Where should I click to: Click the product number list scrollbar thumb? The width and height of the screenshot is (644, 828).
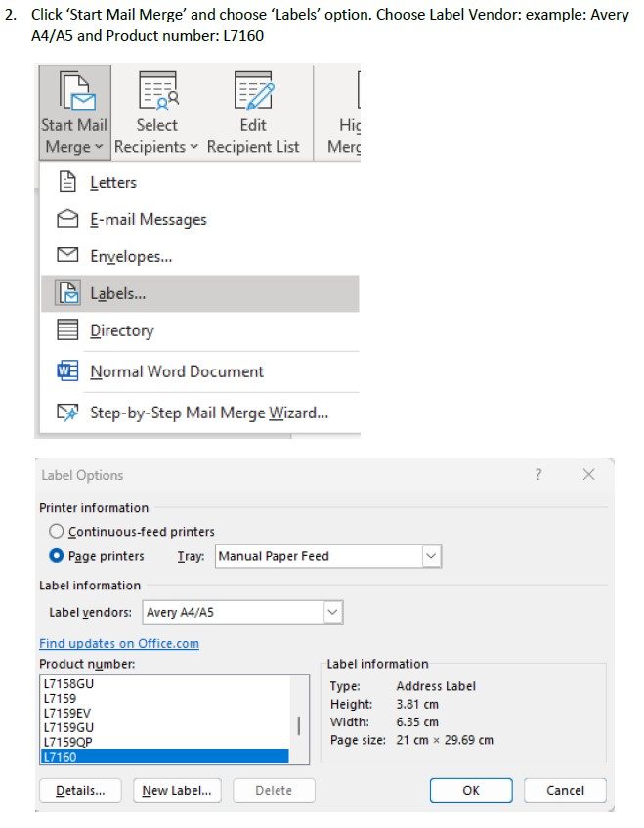(x=299, y=725)
